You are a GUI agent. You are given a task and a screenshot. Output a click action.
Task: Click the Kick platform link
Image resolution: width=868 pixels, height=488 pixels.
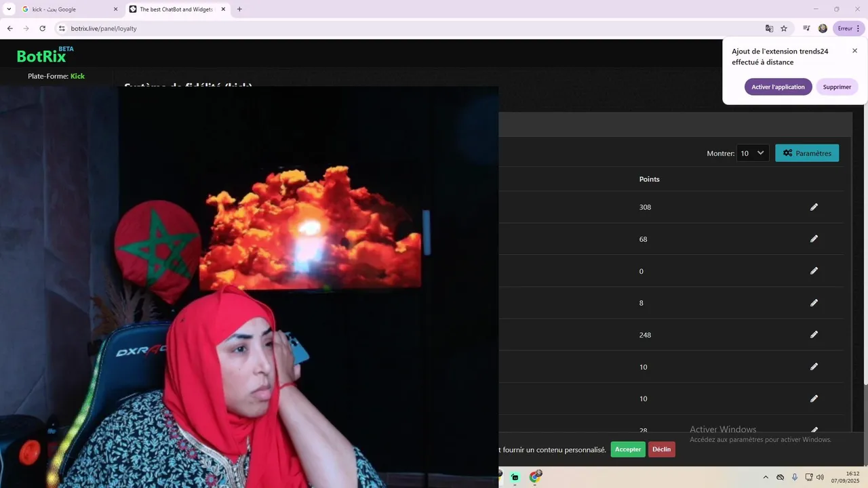77,76
